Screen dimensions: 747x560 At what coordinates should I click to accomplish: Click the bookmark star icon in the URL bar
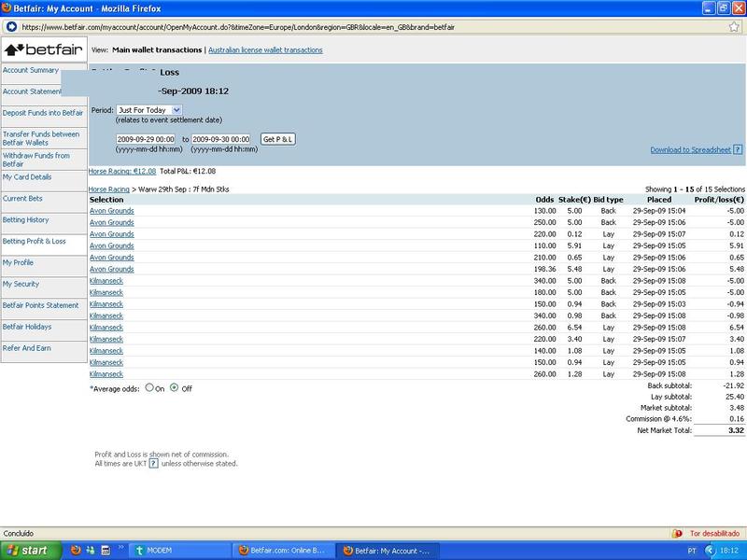coord(734,27)
